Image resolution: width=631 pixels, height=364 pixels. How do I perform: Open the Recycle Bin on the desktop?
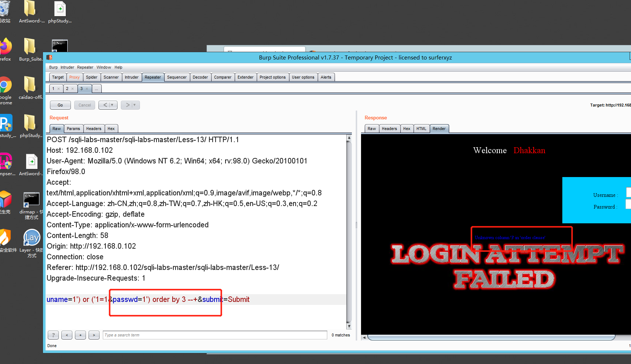pyautogui.click(x=5, y=12)
